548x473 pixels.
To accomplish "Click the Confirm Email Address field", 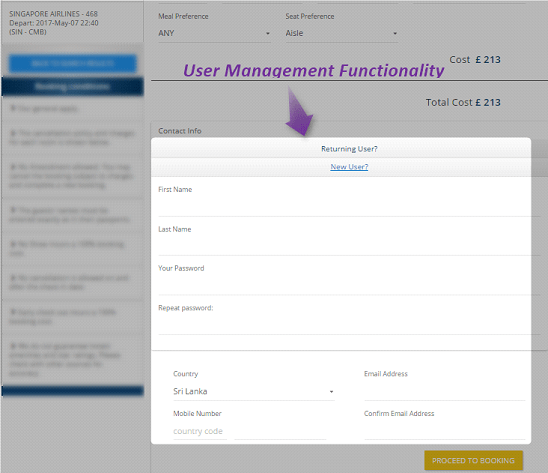I will pyautogui.click(x=445, y=431).
